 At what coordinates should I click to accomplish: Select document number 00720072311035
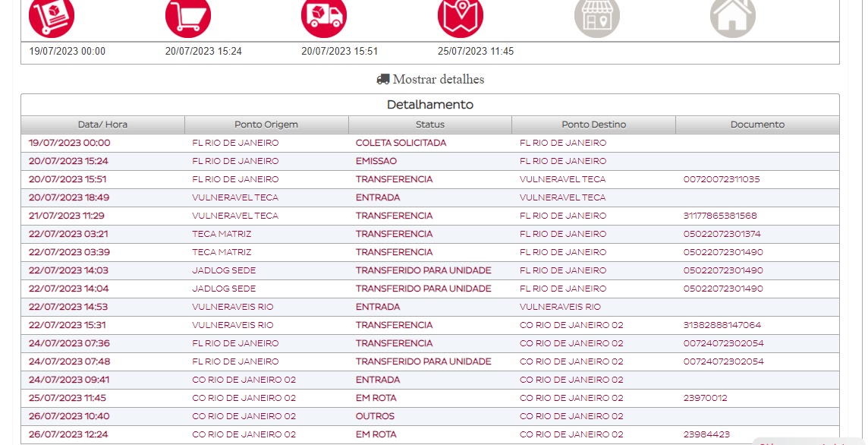click(722, 179)
